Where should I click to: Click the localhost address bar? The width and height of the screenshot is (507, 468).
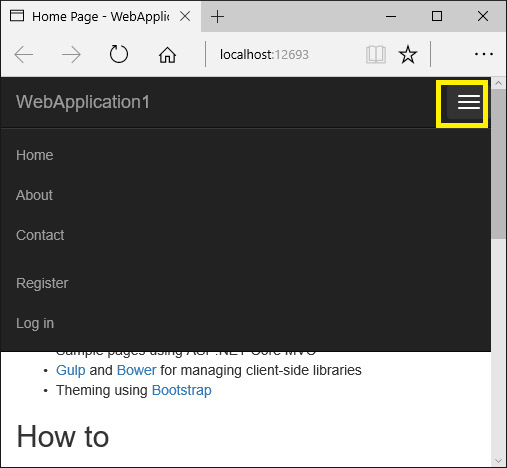click(283, 55)
